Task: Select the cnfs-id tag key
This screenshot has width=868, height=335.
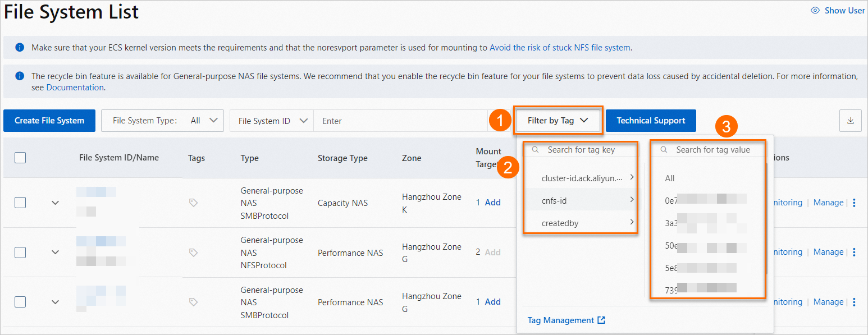Action: (x=580, y=200)
